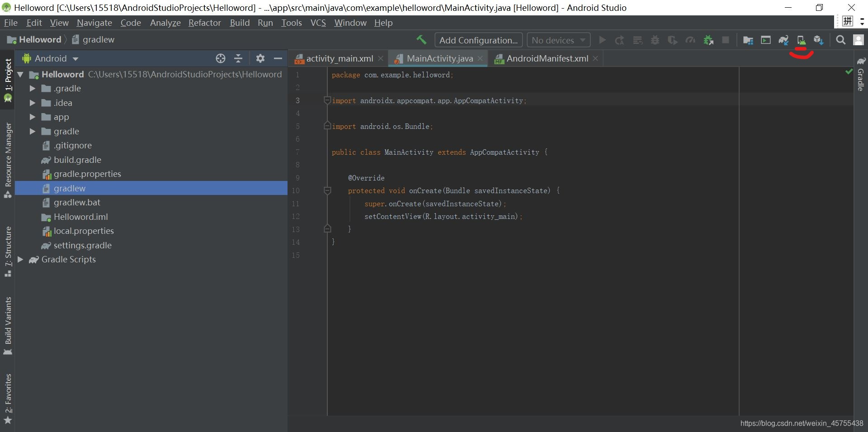Fold the import block at line 3
Image resolution: width=868 pixels, height=432 pixels.
pyautogui.click(x=327, y=100)
